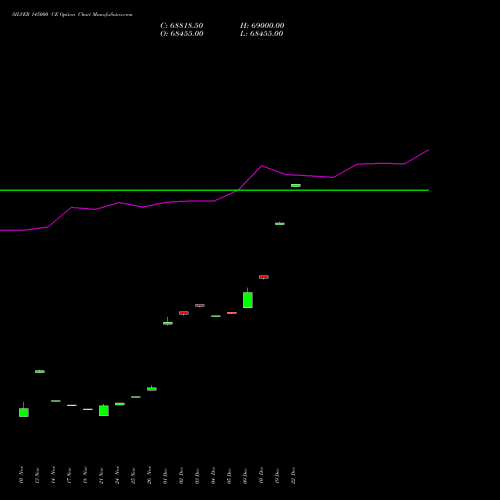Click the last green candle above 22 Dec
500x500 pixels.
pyautogui.click(x=296, y=185)
